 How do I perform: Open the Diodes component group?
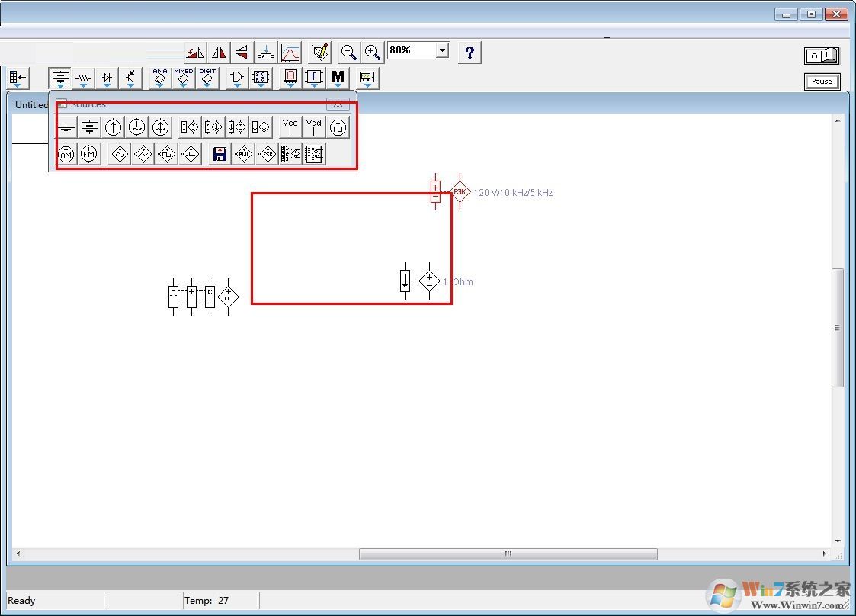click(106, 76)
